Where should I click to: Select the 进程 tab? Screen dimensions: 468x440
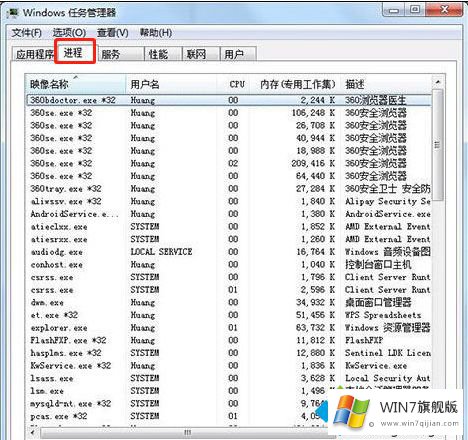(x=75, y=52)
